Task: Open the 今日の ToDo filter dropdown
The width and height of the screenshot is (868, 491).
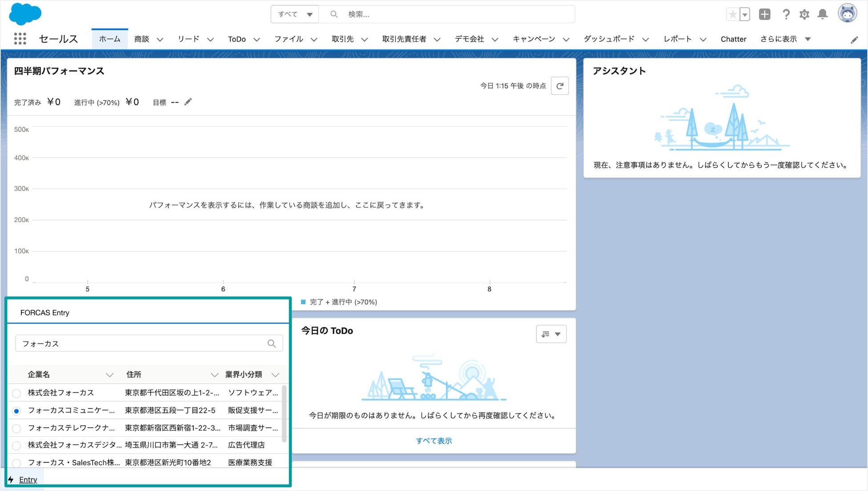Action: coord(551,334)
